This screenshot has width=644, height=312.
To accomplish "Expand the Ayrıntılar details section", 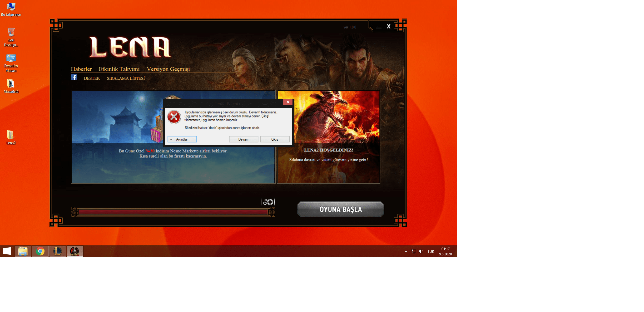I will click(x=182, y=139).
